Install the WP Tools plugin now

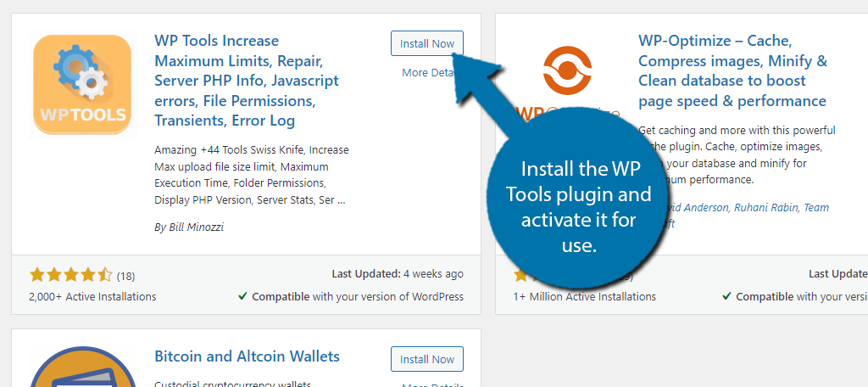427,43
